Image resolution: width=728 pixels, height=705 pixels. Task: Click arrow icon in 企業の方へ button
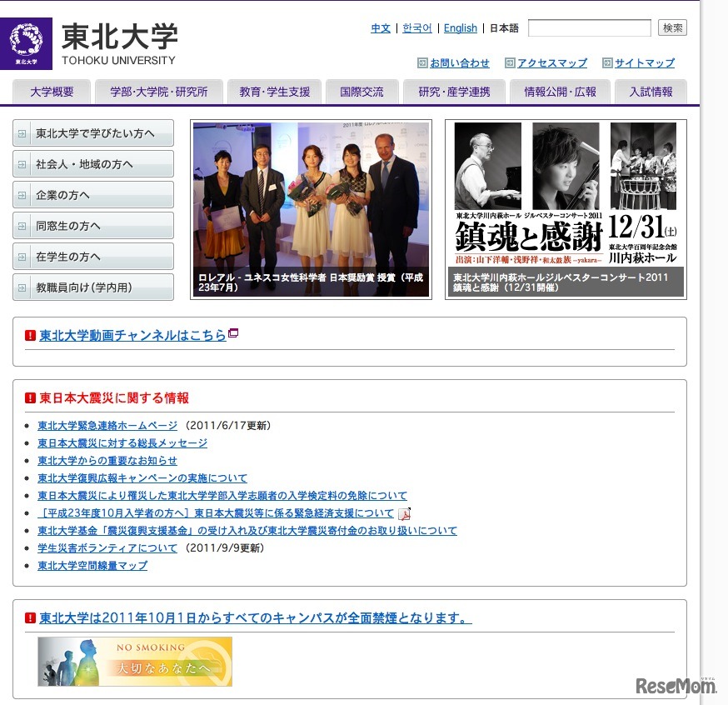click(22, 196)
